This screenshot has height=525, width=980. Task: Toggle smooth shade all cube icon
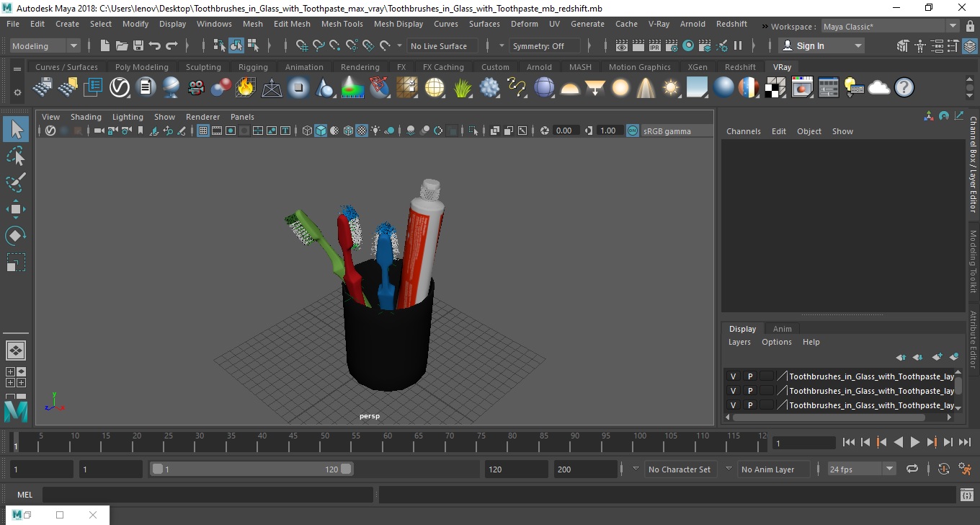coord(321,131)
